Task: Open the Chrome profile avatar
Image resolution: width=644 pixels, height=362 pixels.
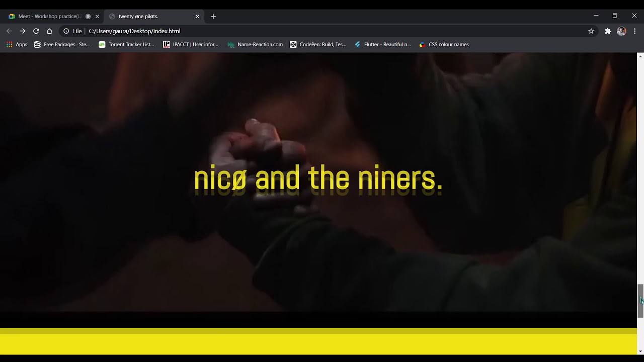Action: click(x=621, y=31)
